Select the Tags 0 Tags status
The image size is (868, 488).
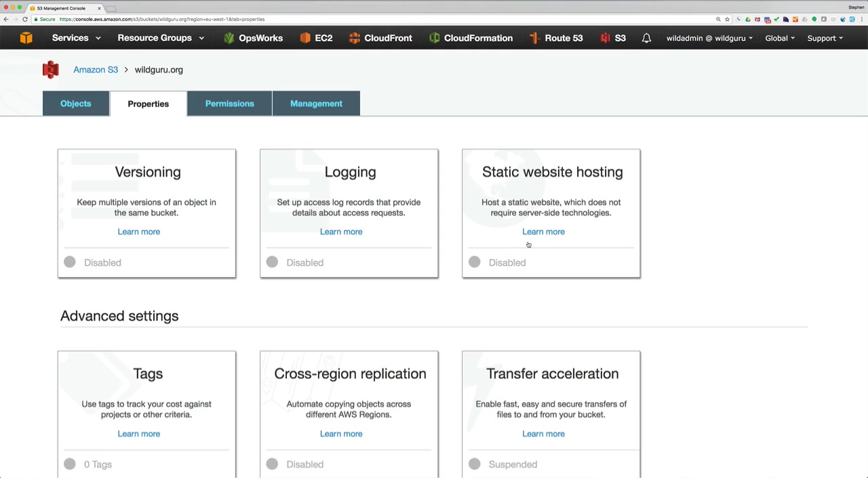88,464
